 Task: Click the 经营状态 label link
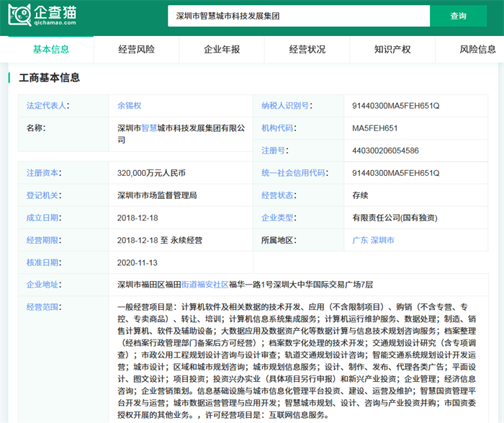tap(277, 195)
